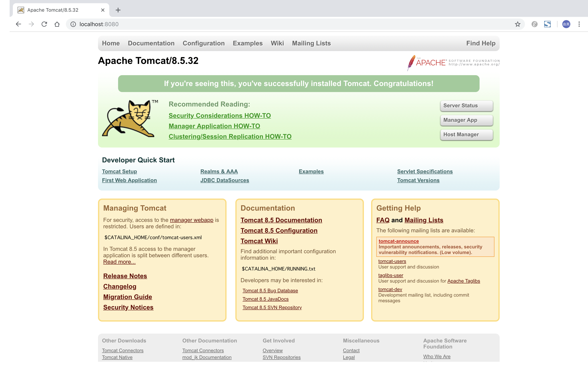Open the tomcat-users mailing list
588x373 pixels.
pos(392,261)
